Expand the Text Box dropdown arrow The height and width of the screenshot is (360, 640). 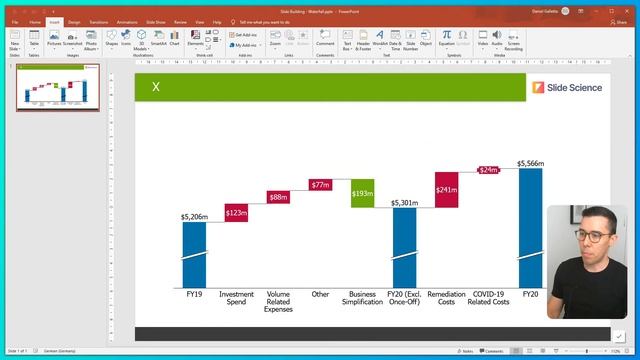(351, 49)
